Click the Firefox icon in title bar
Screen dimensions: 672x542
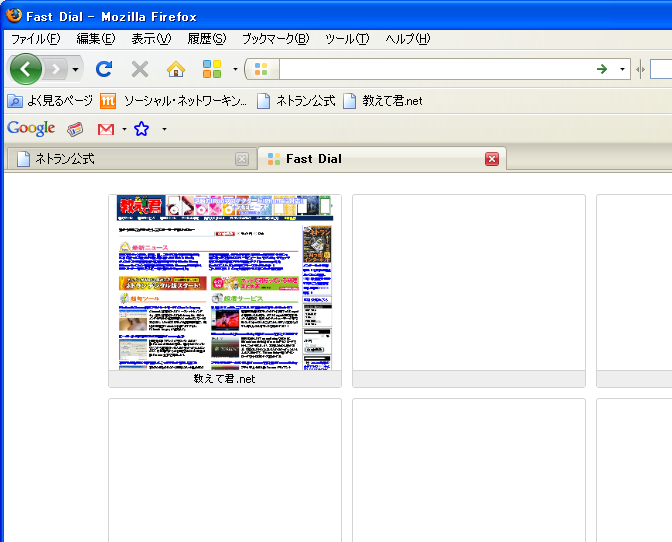(14, 15)
